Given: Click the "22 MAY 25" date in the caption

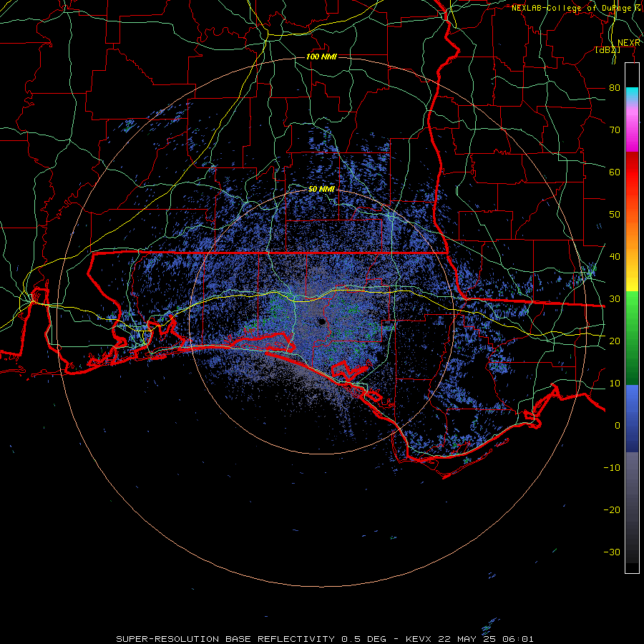Looking at the screenshot, I should [x=468, y=639].
